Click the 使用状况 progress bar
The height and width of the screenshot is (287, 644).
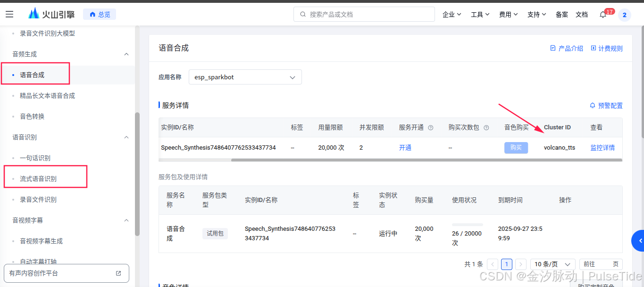[467, 225]
